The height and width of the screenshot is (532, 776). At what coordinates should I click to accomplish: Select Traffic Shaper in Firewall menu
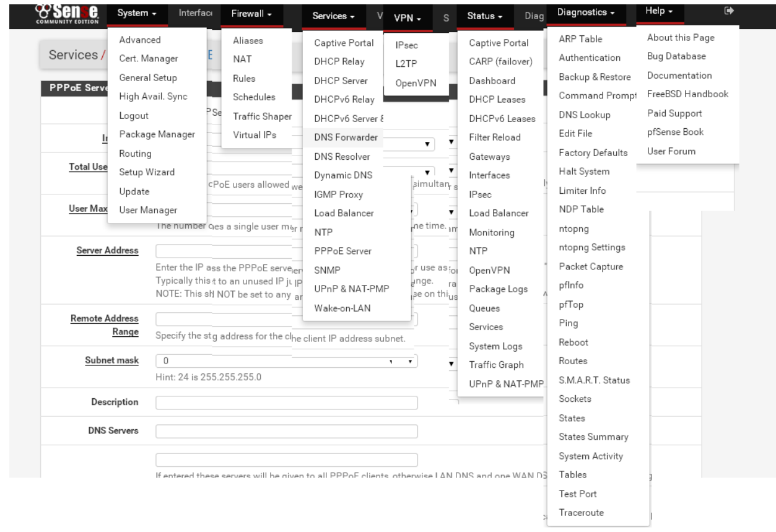click(262, 116)
